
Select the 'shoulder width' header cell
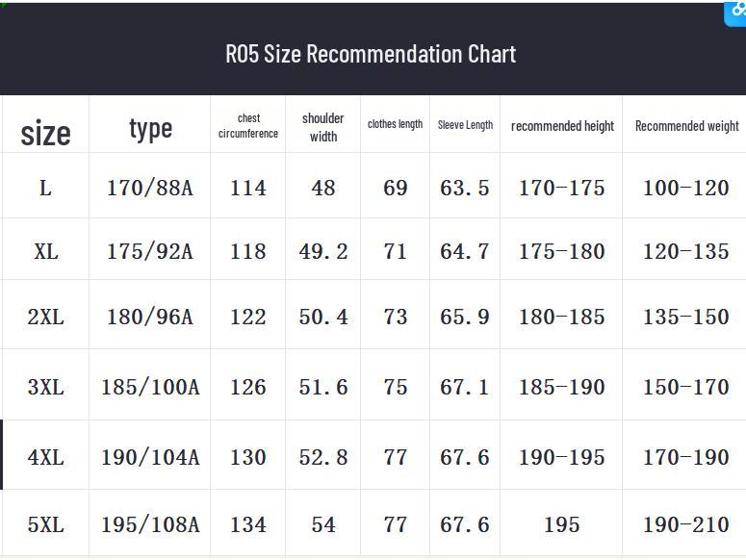click(323, 127)
